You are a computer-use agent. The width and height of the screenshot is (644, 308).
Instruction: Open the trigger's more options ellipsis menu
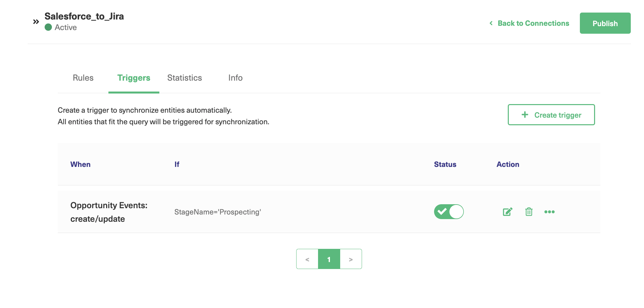click(549, 212)
